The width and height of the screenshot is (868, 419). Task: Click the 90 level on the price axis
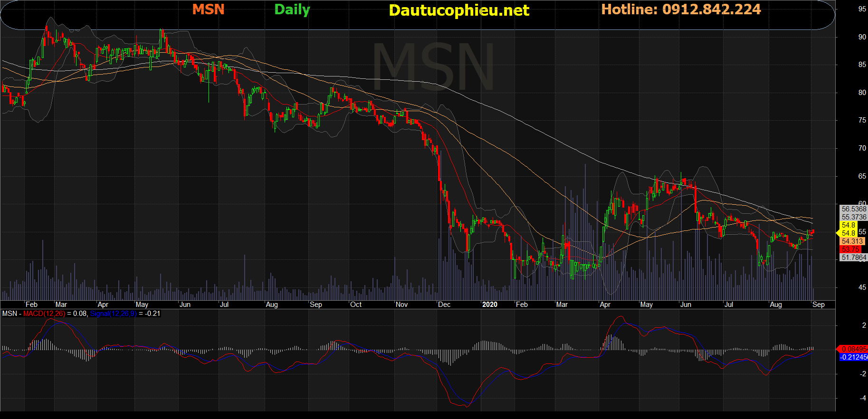tap(862, 37)
